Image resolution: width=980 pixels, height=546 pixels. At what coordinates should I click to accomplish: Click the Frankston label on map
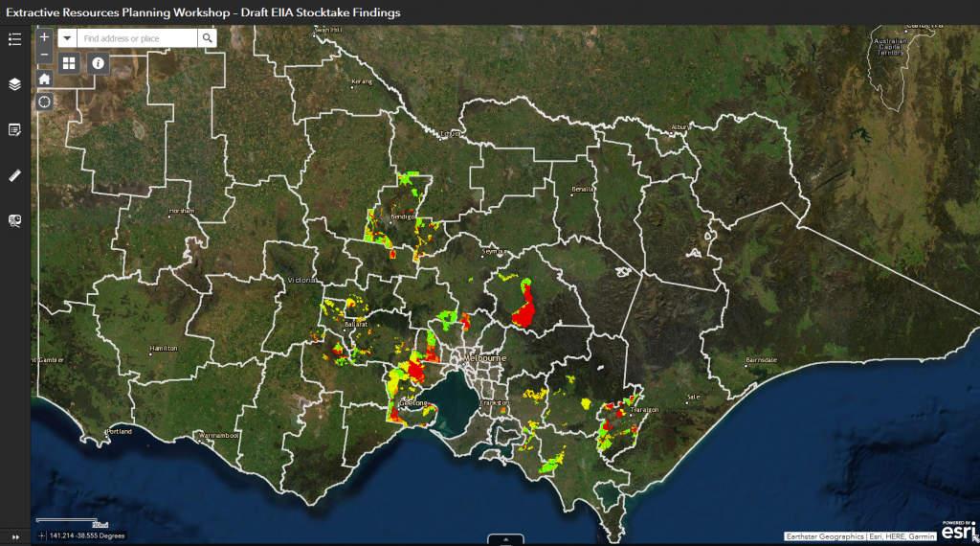click(495, 403)
